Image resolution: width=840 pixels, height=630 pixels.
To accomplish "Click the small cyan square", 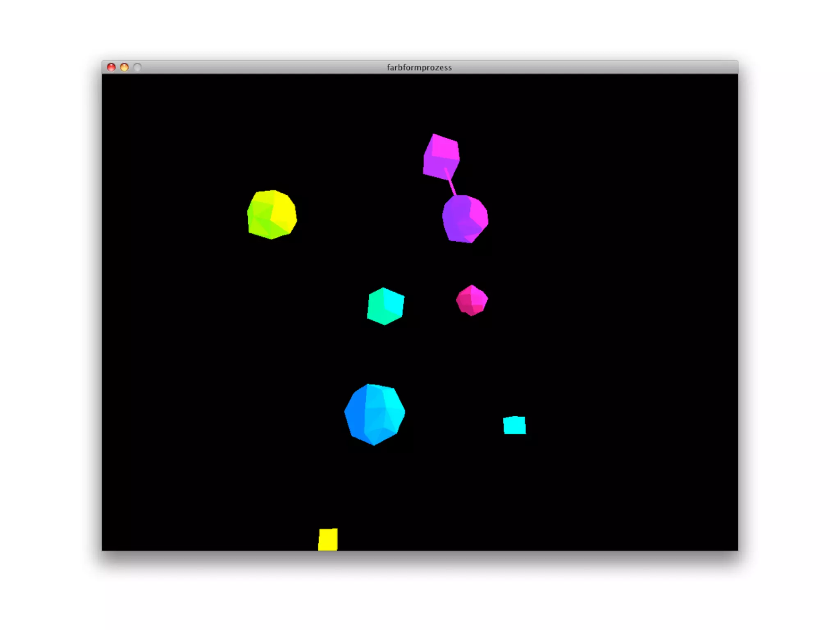I will point(514,425).
